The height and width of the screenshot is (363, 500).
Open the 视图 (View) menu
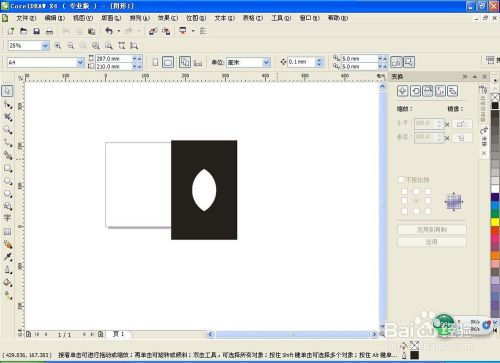(x=83, y=18)
